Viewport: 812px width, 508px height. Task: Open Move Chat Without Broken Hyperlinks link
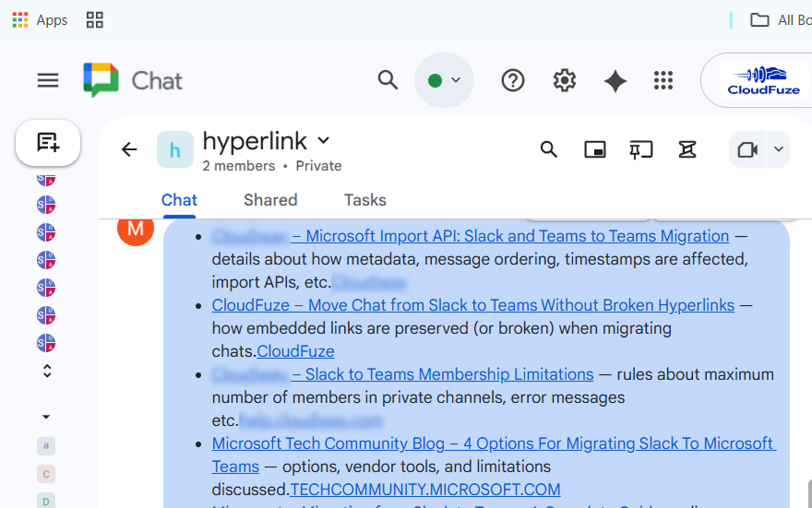click(472, 305)
